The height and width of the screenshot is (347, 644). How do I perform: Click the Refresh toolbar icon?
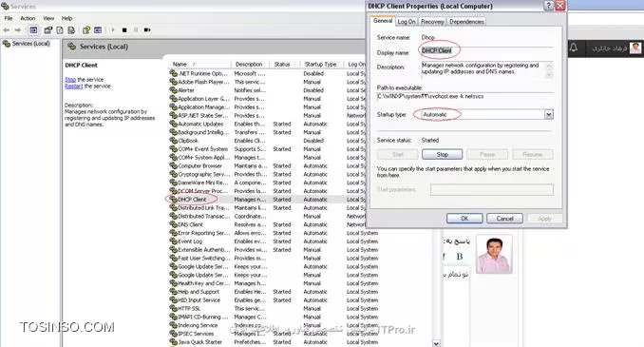pos(60,30)
